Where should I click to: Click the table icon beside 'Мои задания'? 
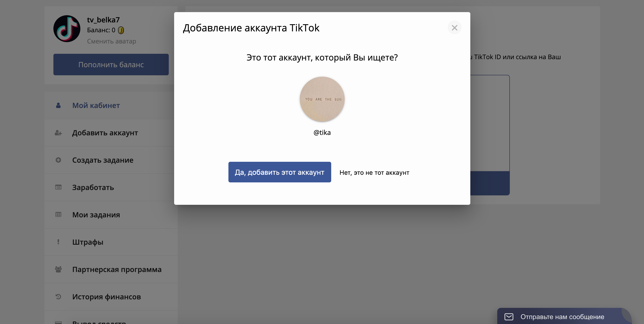pos(58,214)
